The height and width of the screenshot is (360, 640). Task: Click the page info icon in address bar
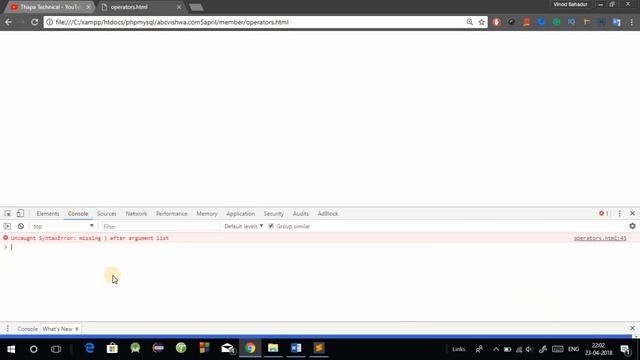pos(49,22)
